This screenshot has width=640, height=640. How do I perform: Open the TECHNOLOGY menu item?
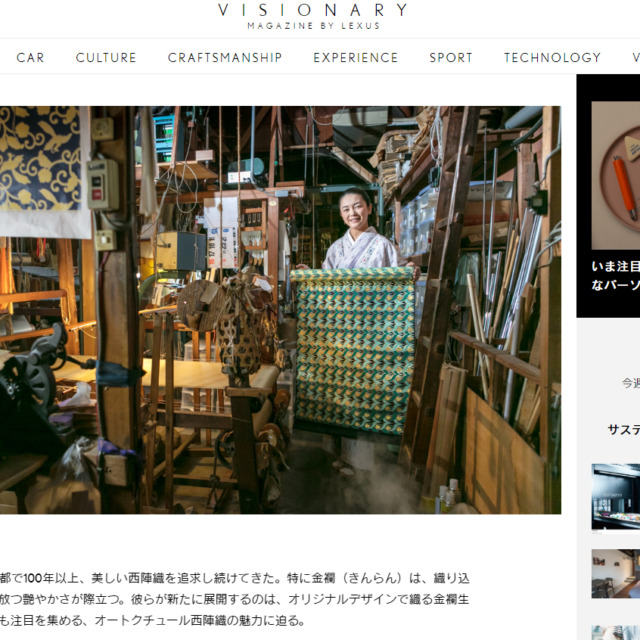(x=552, y=58)
